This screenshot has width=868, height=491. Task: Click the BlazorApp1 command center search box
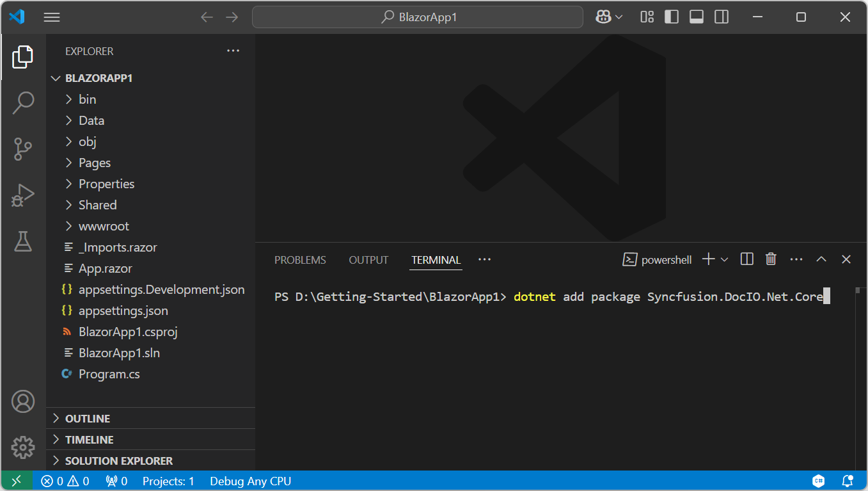click(418, 17)
